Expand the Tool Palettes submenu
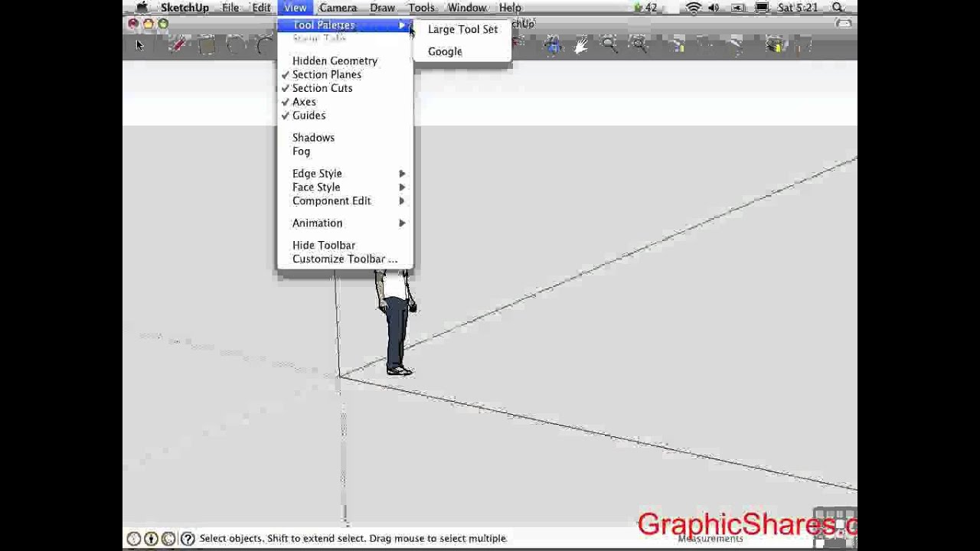Image resolution: width=980 pixels, height=551 pixels. tap(345, 24)
